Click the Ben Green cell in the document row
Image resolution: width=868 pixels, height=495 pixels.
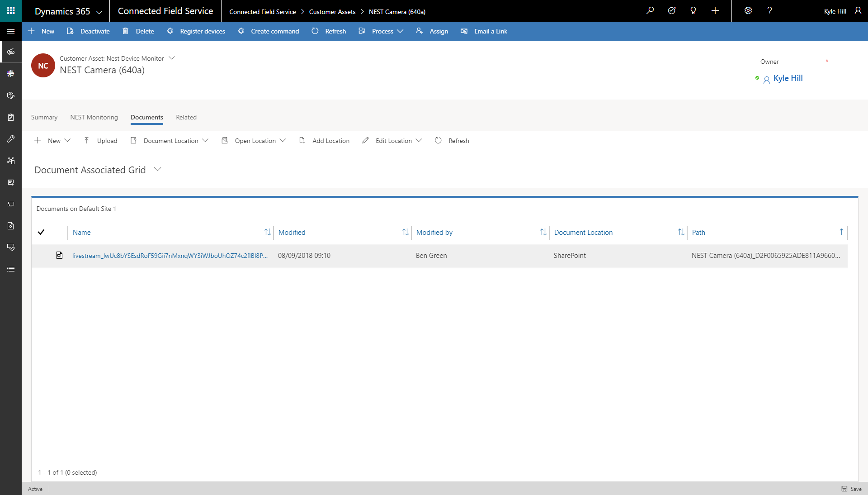click(431, 256)
